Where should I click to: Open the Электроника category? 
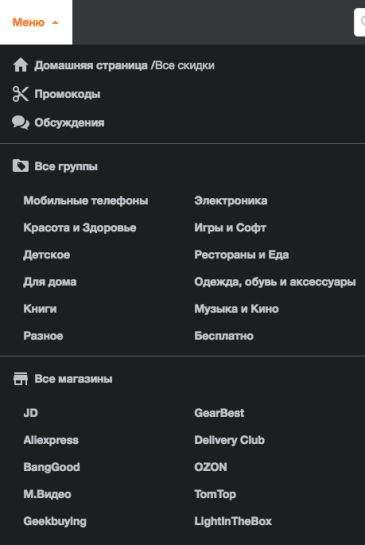tap(231, 201)
